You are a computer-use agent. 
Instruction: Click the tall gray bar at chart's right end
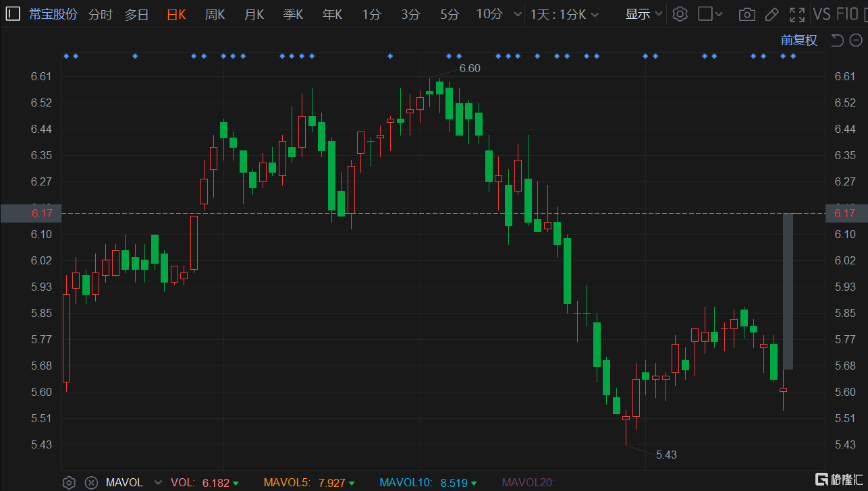[788, 291]
